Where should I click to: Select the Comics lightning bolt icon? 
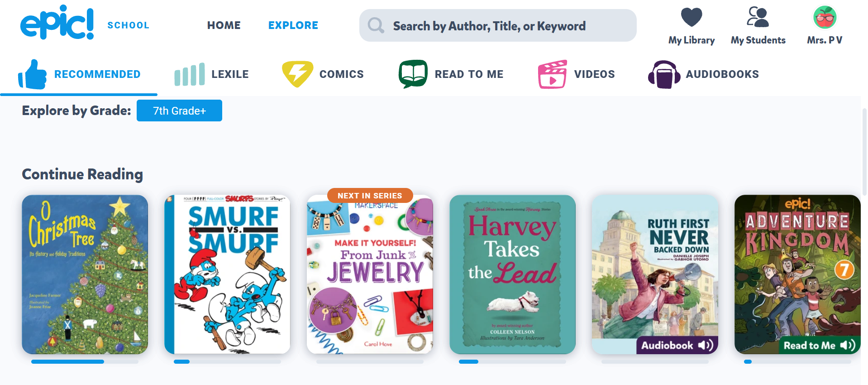[297, 74]
